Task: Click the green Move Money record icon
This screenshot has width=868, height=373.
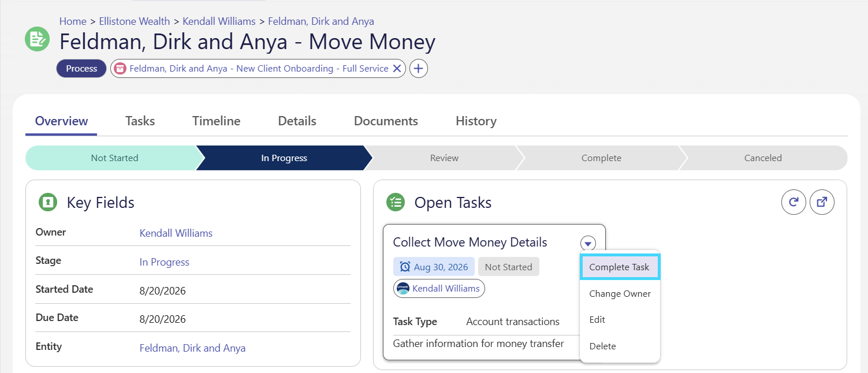Action: click(37, 39)
